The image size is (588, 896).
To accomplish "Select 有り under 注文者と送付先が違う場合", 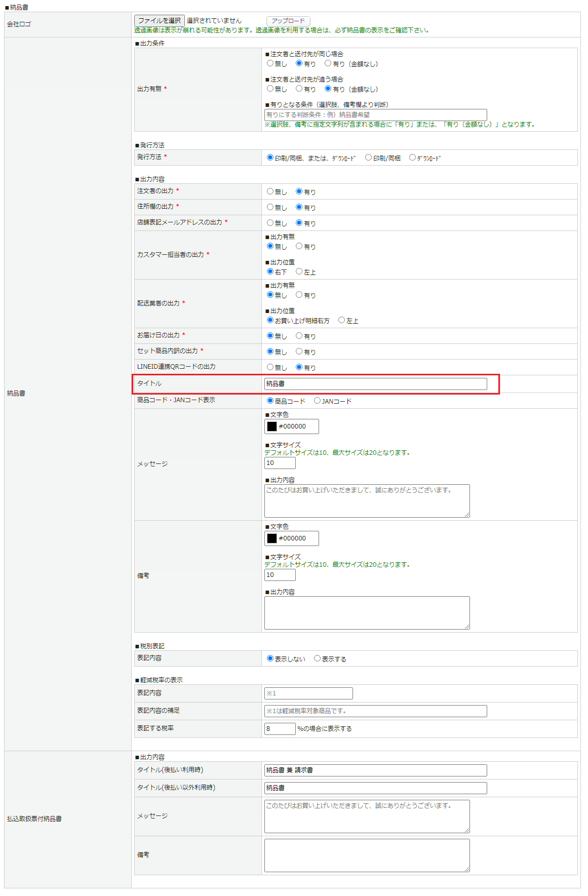I will click(299, 89).
